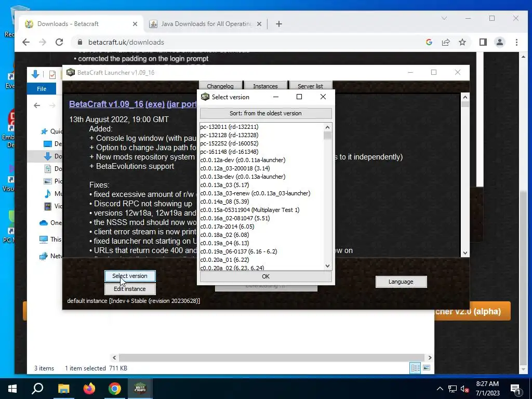Click the Google icon in address bar
532x399 pixels.
429,42
